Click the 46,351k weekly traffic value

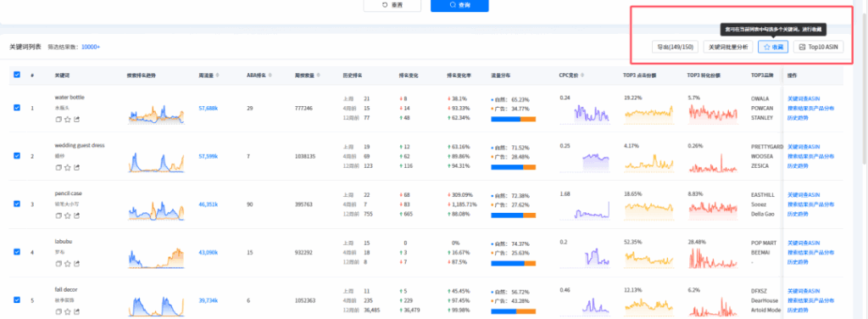pyautogui.click(x=209, y=204)
